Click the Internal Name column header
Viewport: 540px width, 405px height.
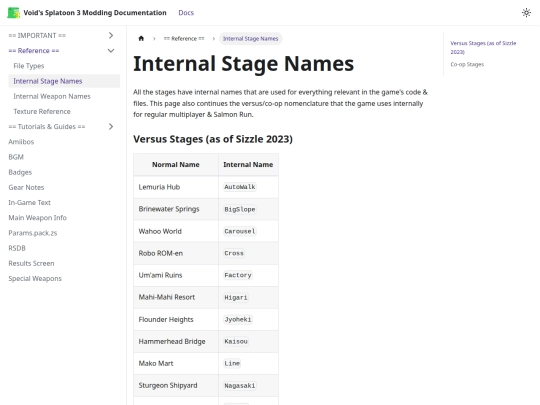pyautogui.click(x=248, y=165)
